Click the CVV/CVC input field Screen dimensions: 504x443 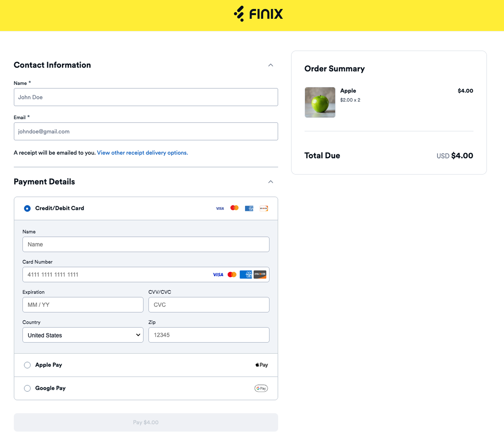(x=209, y=305)
